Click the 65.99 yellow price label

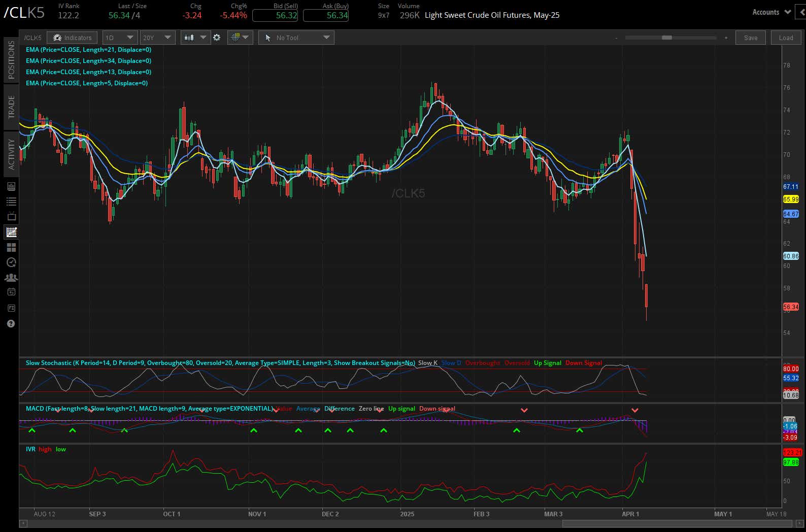pos(791,199)
